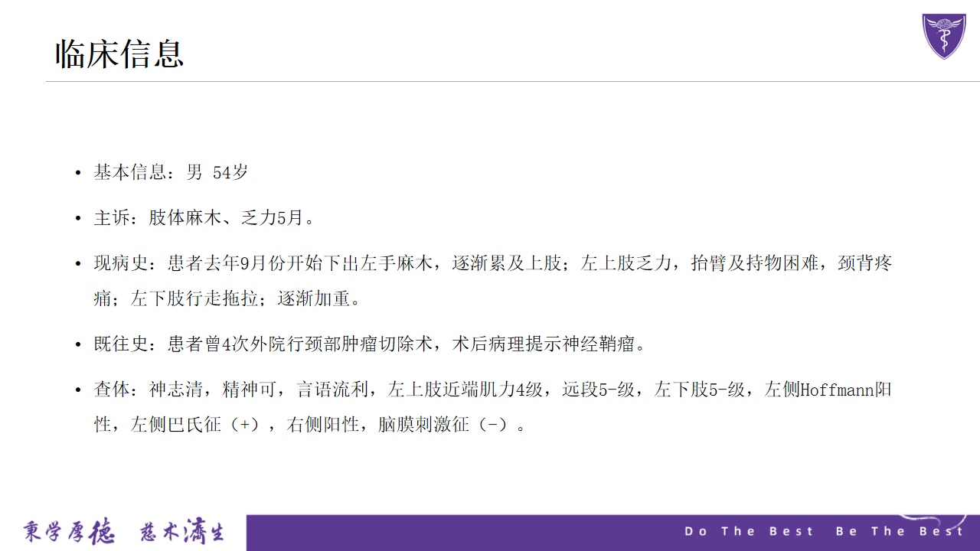Click the bullet before 既往史
Viewport: 980px width, 551px height.
(x=77, y=344)
